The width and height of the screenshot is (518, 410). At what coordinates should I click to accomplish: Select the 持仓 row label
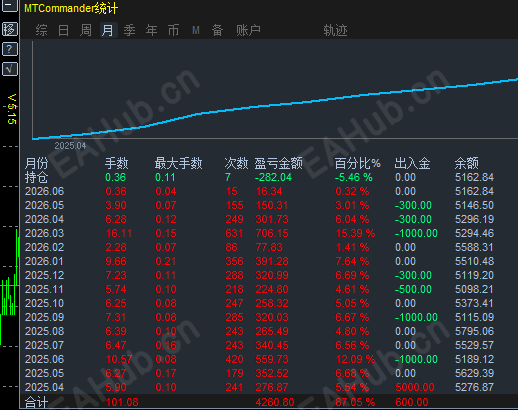(37, 177)
